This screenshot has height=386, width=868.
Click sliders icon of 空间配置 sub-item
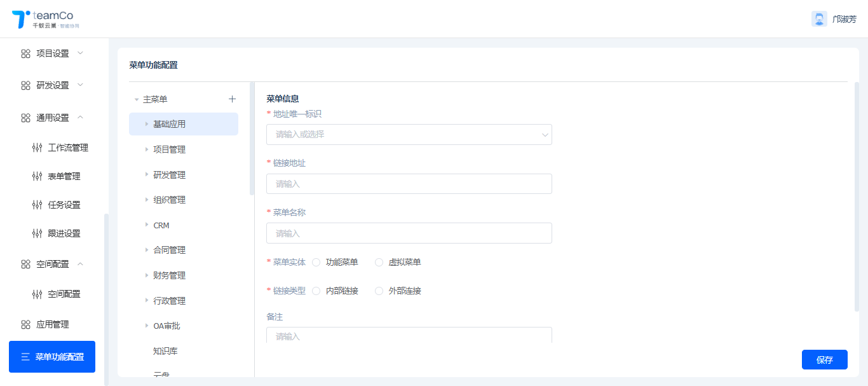tap(37, 294)
